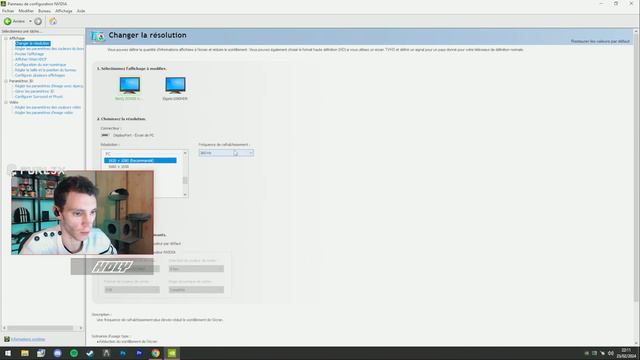Image resolution: width=640 pixels, height=360 pixels.
Task: Open Régler les paramètres d'image vidéo
Action: tap(44, 113)
